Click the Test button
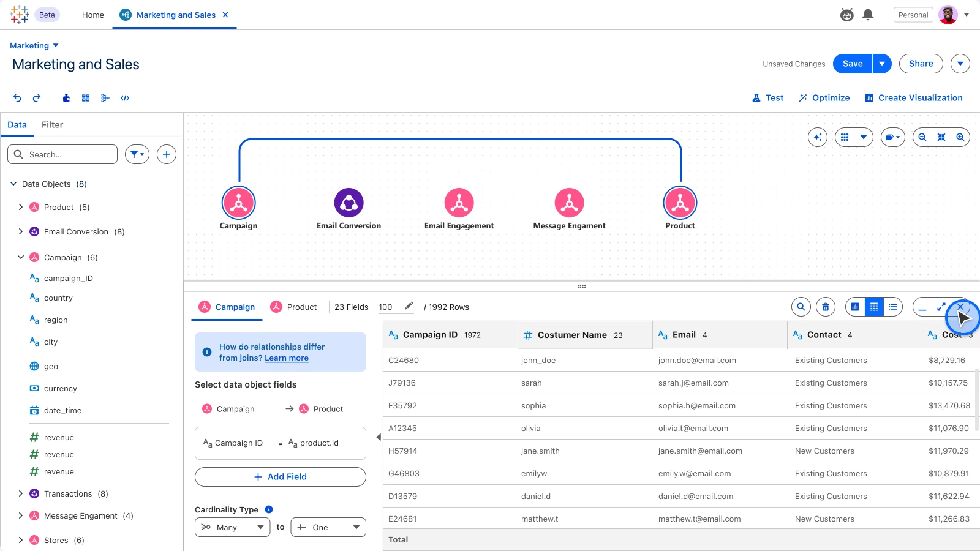The image size is (980, 551). pos(768,98)
